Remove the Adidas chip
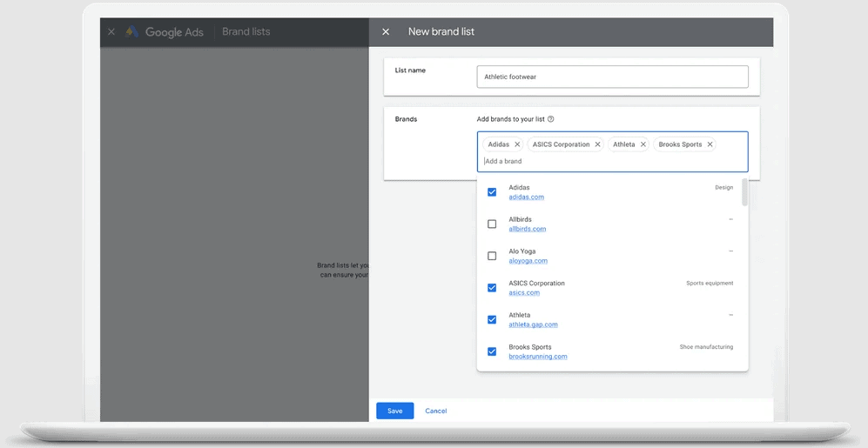The image size is (868, 448). pyautogui.click(x=517, y=144)
